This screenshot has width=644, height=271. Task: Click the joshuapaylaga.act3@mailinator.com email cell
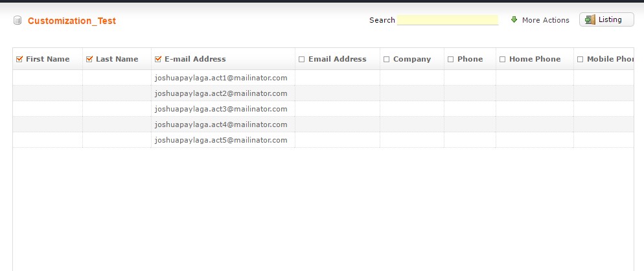click(221, 109)
